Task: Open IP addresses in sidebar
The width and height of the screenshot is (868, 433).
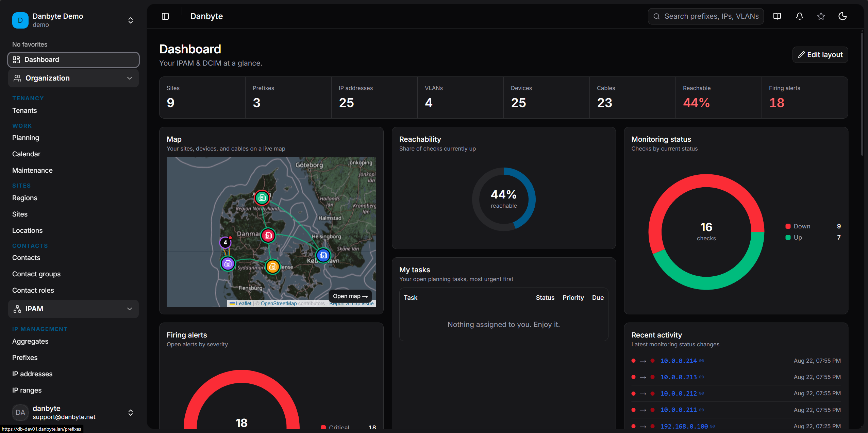Action: (x=32, y=374)
